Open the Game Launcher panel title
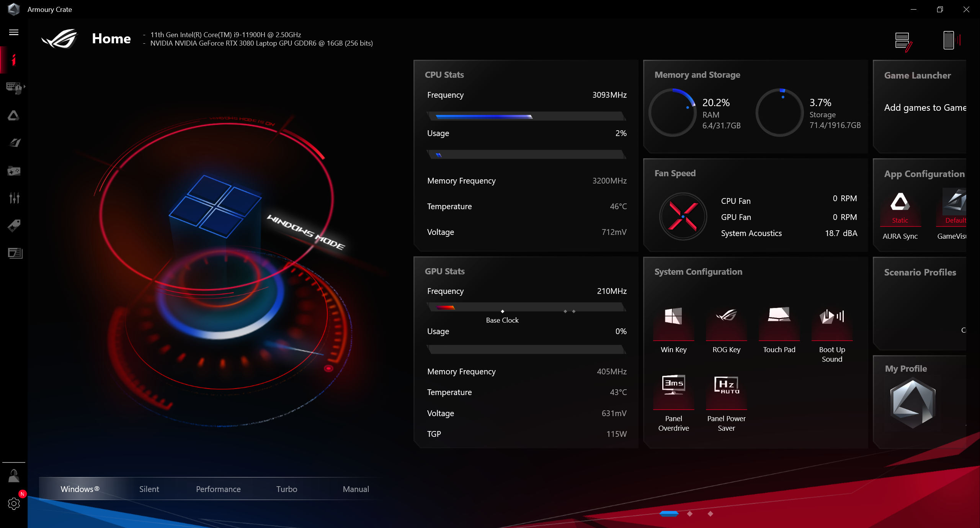 [x=918, y=75]
